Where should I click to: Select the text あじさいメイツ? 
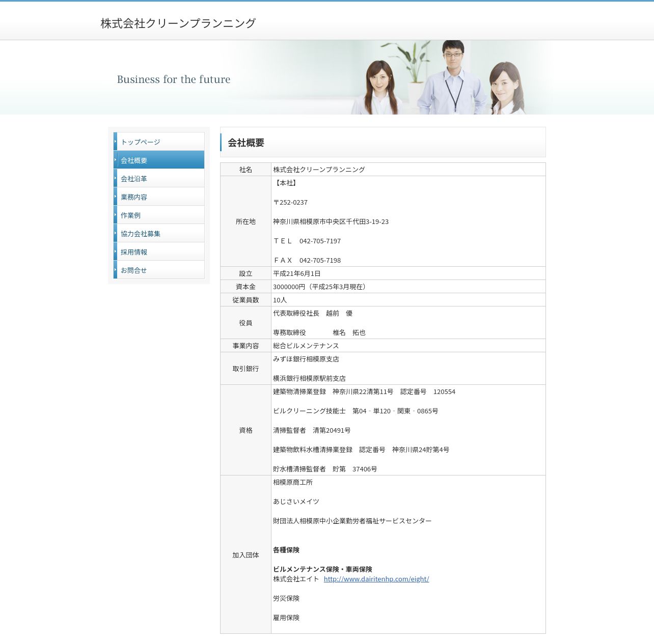(x=296, y=501)
